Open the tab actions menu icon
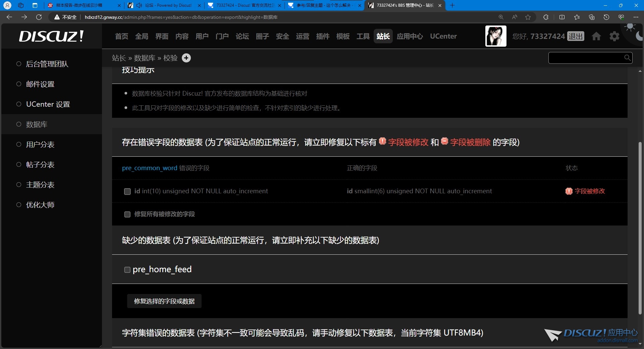 [35, 5]
